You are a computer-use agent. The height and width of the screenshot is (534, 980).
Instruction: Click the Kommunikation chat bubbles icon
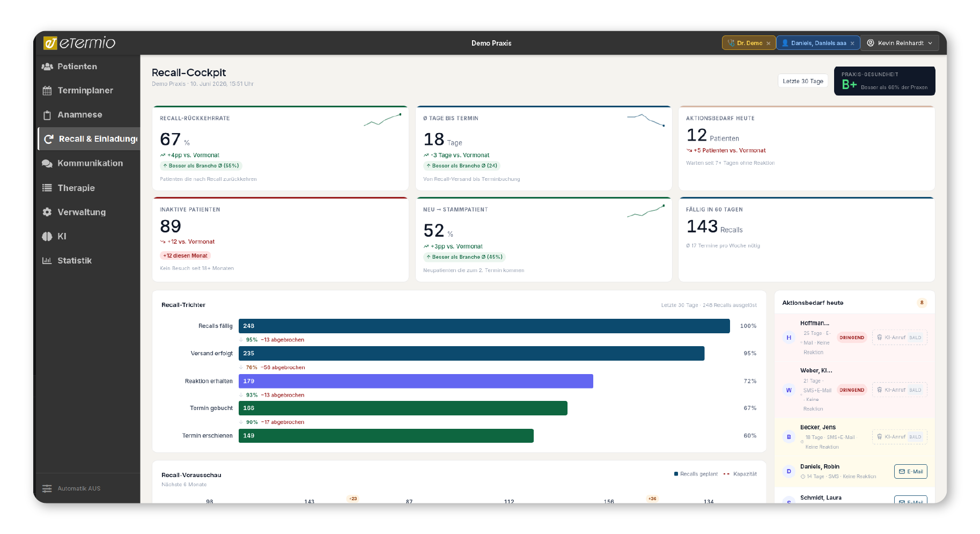click(47, 163)
